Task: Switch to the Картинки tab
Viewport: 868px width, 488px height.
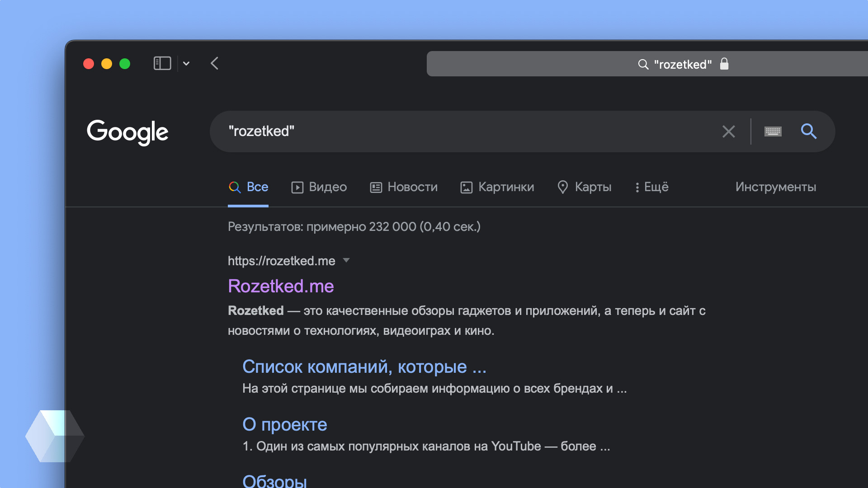Action: pos(497,187)
